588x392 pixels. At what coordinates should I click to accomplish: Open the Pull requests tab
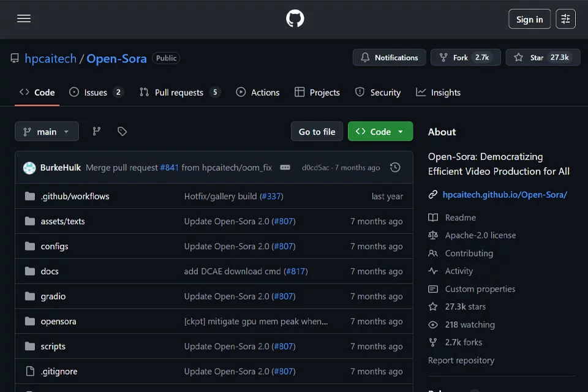(x=180, y=92)
